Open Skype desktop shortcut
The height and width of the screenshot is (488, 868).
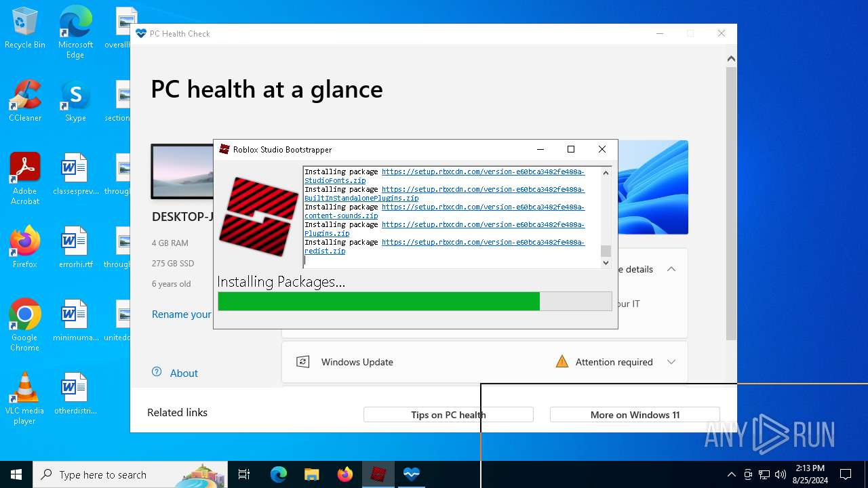[75, 101]
